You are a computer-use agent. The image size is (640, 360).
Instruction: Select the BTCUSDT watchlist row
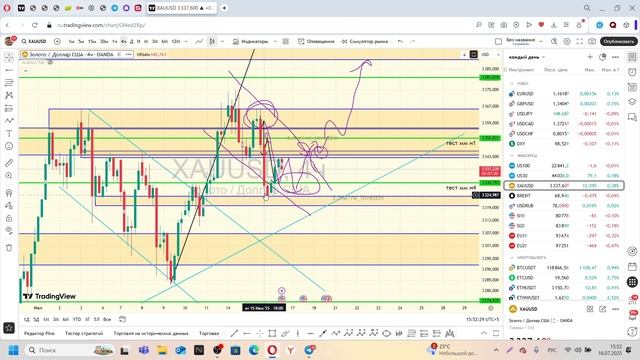564,268
